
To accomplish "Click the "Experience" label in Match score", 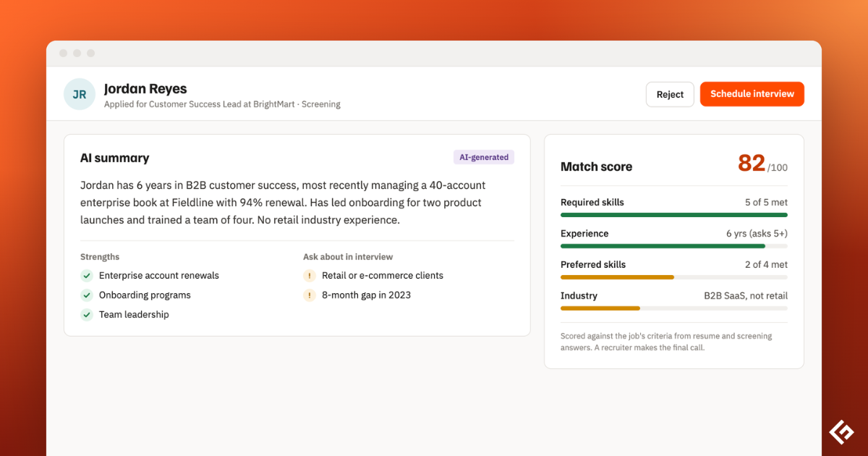I will click(584, 234).
